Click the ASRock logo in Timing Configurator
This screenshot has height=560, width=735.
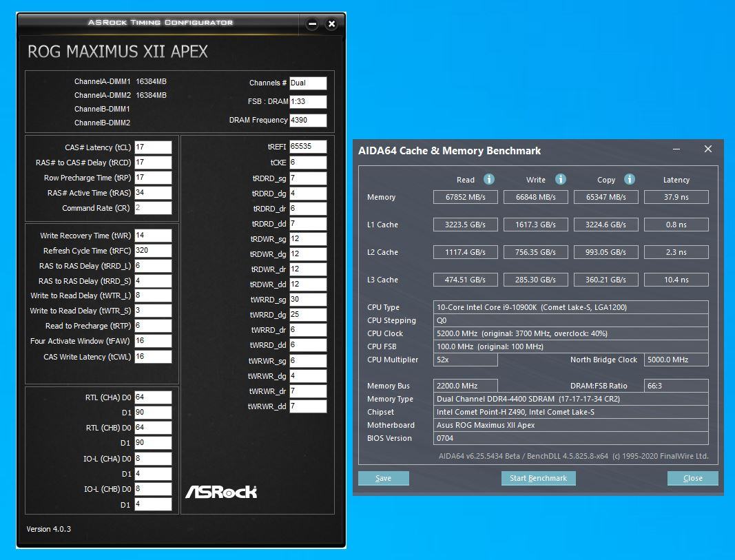(221, 492)
